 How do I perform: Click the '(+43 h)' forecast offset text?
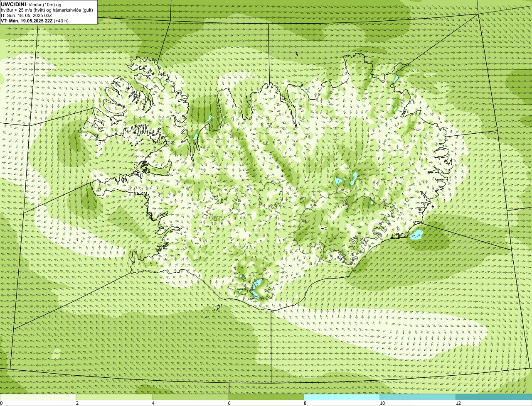coord(61,20)
